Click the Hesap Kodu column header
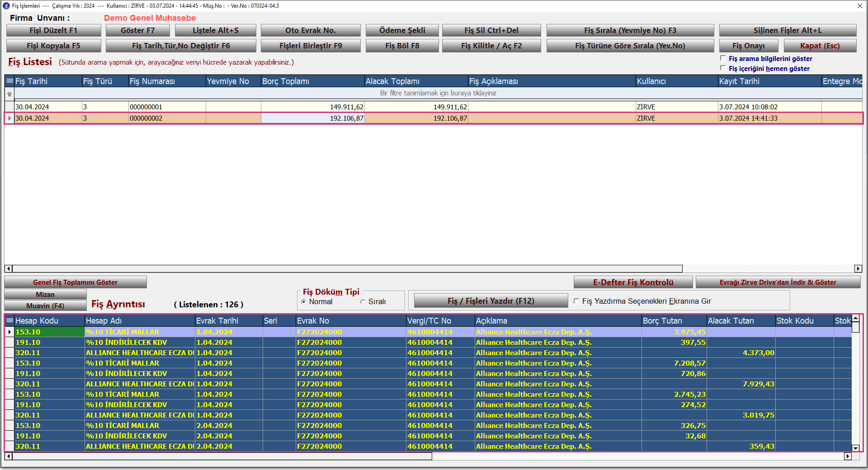 point(49,320)
